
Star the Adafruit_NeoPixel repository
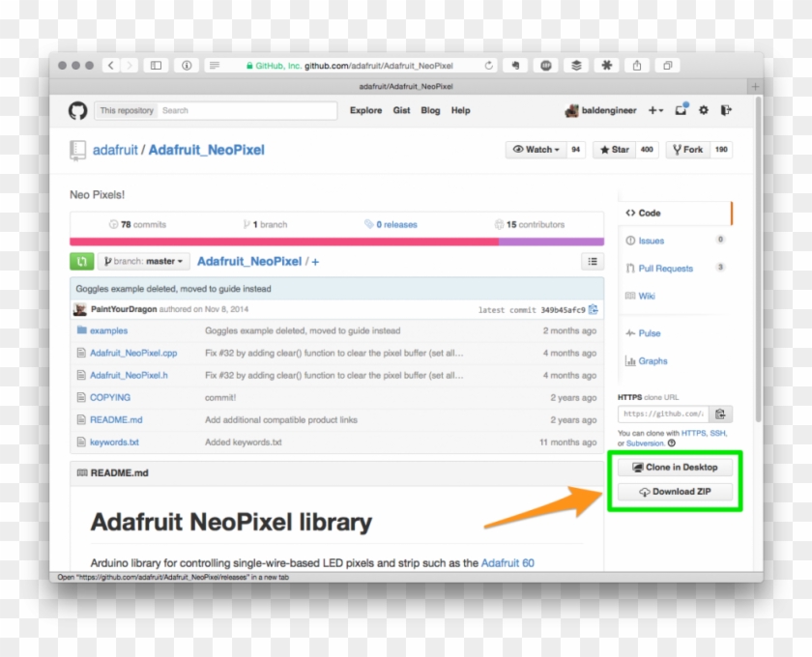616,150
